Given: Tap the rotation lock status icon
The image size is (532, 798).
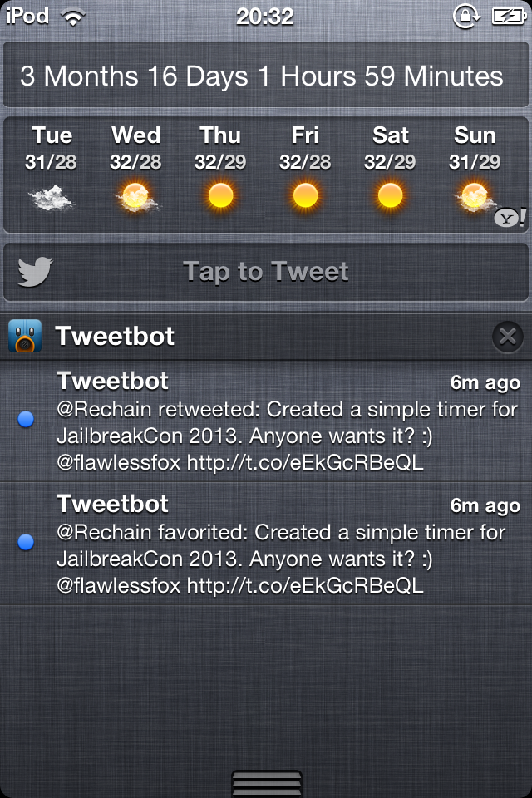Looking at the screenshot, I should [x=465, y=17].
